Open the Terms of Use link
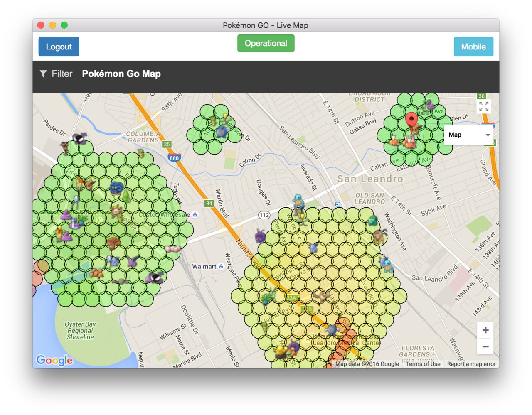 click(423, 364)
